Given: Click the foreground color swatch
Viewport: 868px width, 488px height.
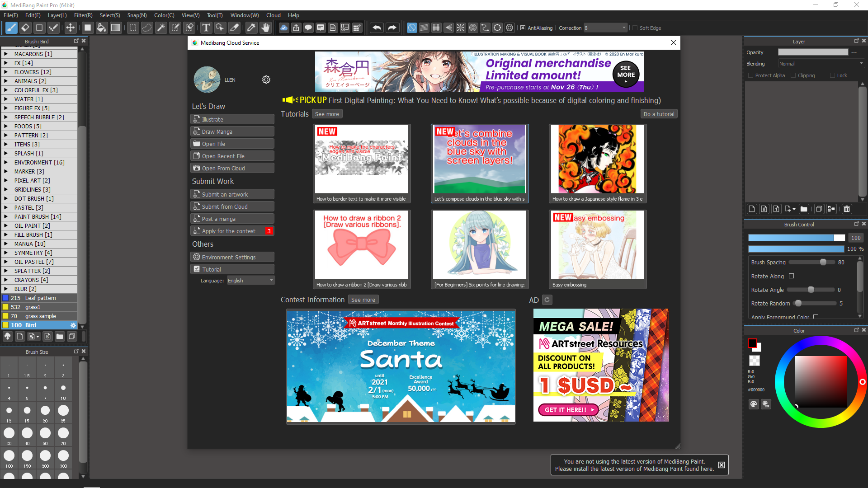Looking at the screenshot, I should pos(752,343).
